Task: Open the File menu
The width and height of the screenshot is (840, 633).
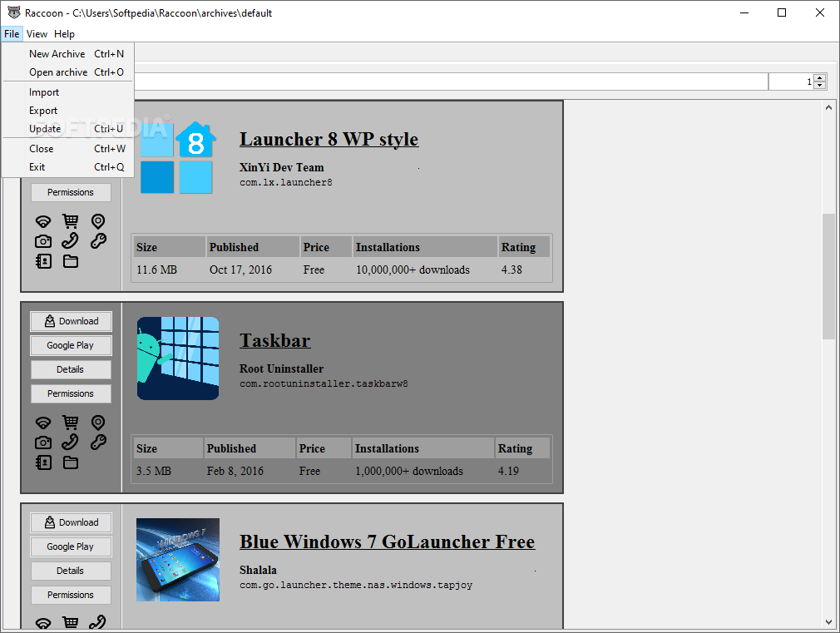Action: coord(12,34)
